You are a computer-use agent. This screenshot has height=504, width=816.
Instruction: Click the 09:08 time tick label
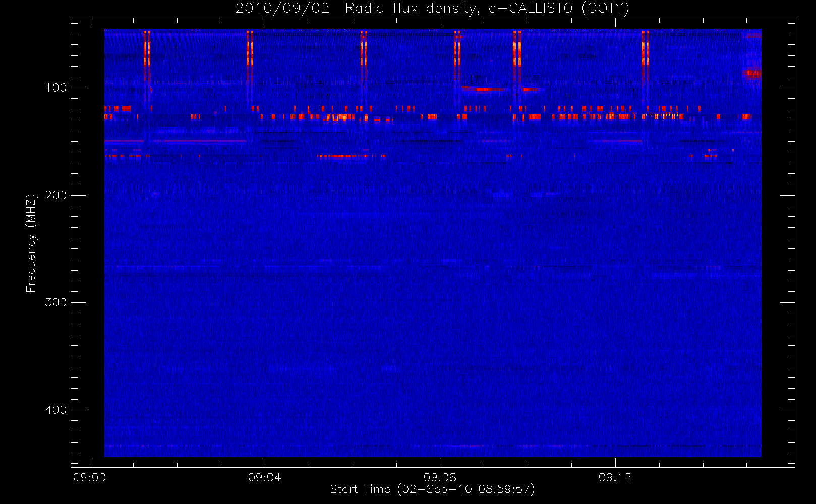click(440, 477)
